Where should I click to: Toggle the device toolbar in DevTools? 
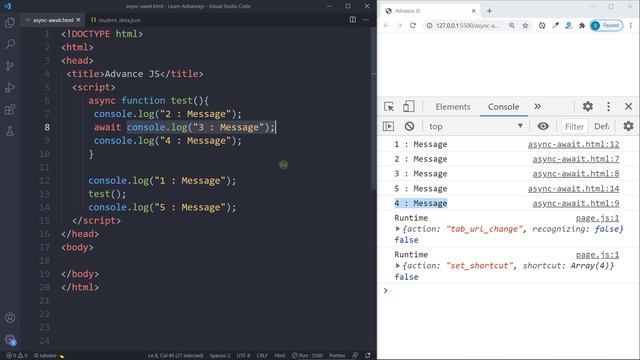tap(409, 107)
